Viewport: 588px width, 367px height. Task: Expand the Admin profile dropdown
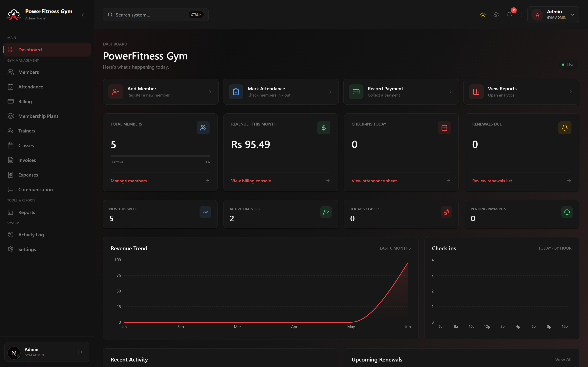coord(553,14)
